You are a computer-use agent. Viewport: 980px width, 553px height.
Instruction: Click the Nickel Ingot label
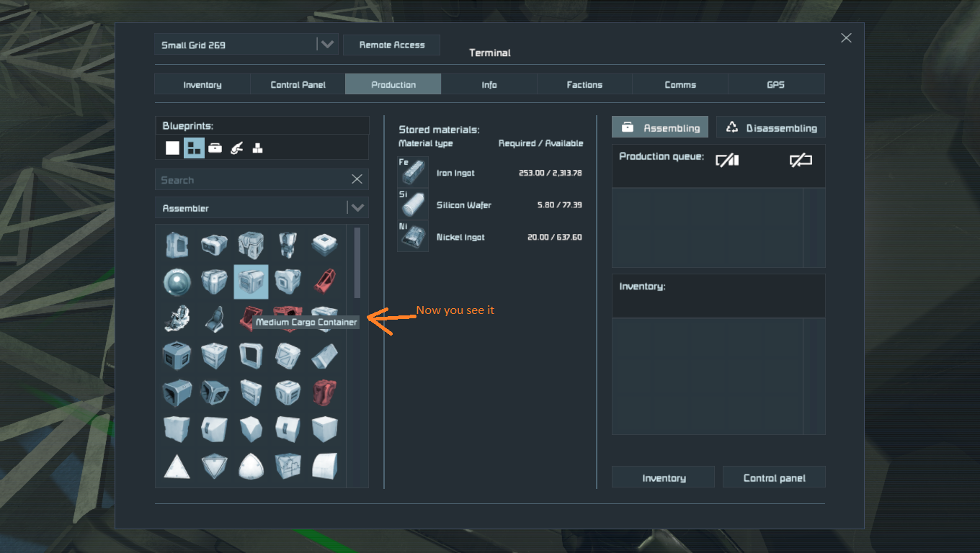tap(460, 237)
